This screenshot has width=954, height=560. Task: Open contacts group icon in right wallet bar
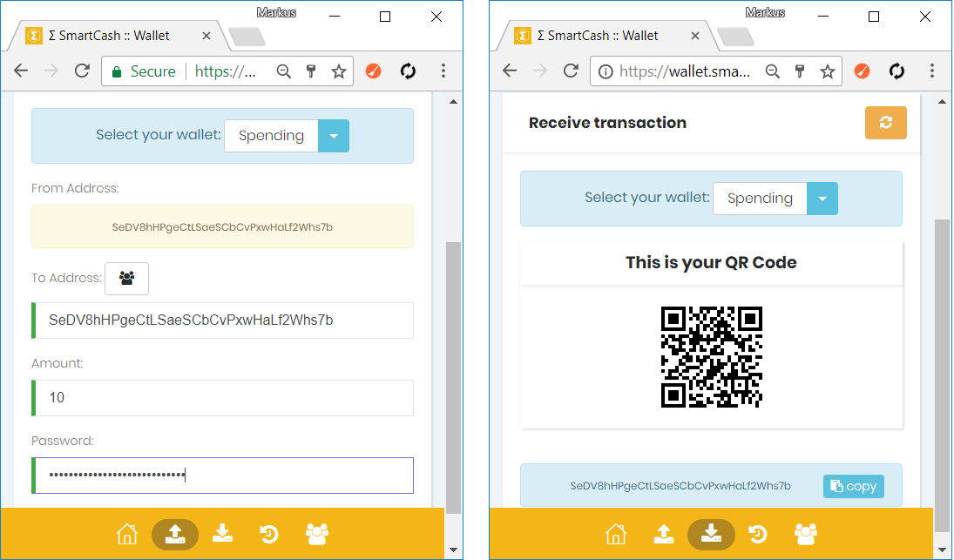806,535
